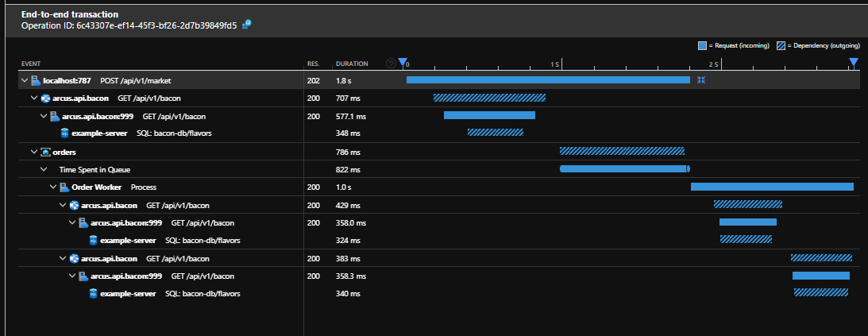Click the server icon next to localhost:787
This screenshot has height=336, width=868.
[x=36, y=81]
